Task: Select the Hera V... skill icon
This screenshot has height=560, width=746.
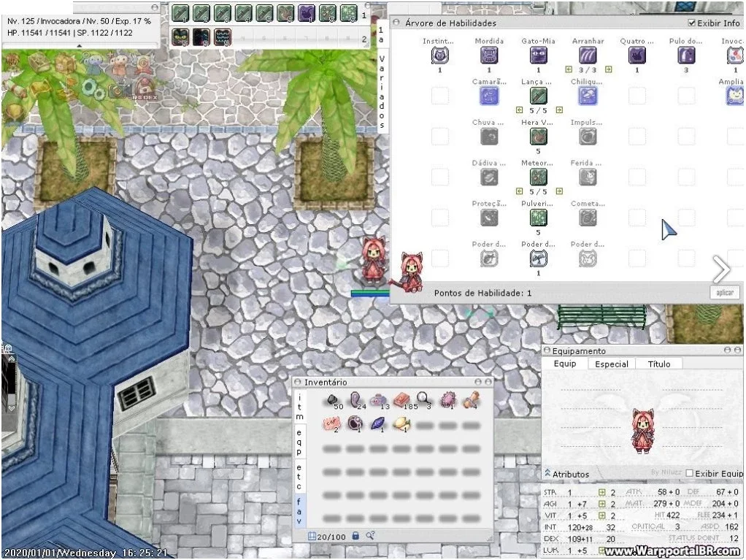Action: pyautogui.click(x=538, y=137)
